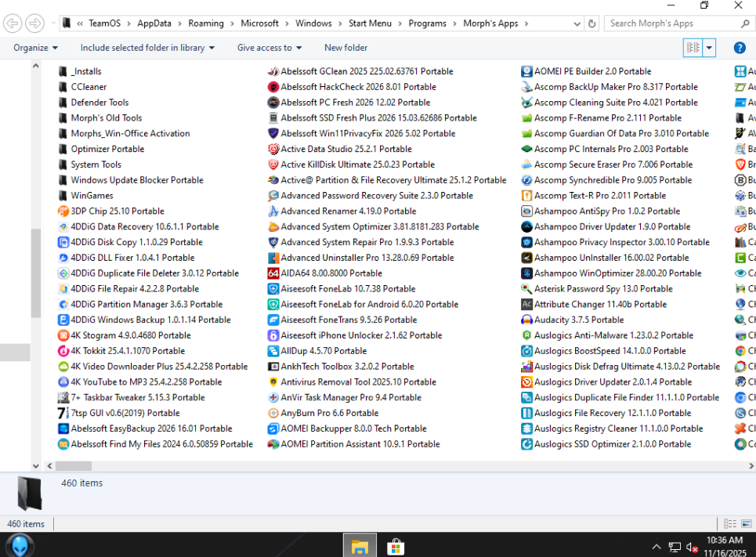The width and height of the screenshot is (756, 557).
Task: Select the AOMEI Partition Assistant icon
Action: pos(273,444)
